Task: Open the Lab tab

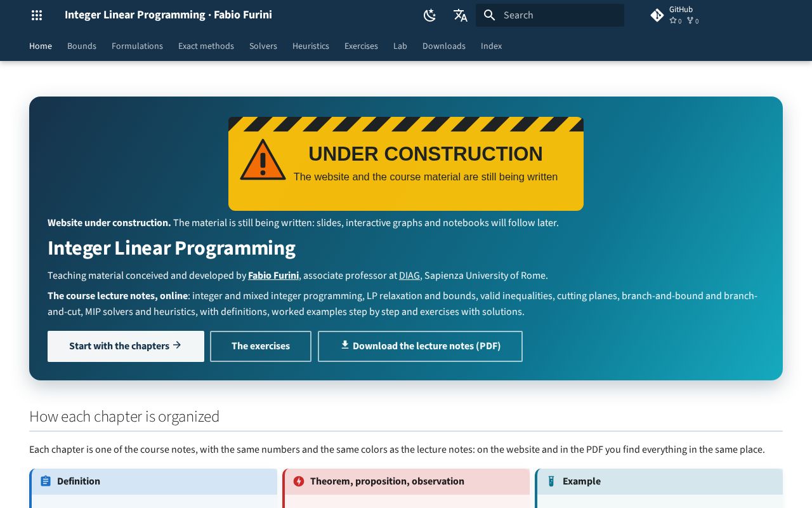Action: pos(400,46)
